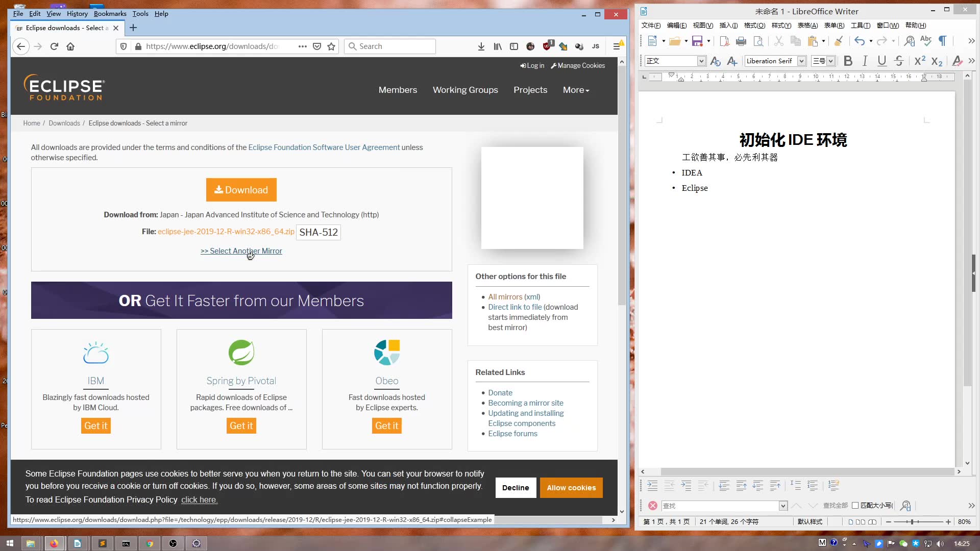Expand the More menu on Eclipse site
980x551 pixels.
(576, 90)
